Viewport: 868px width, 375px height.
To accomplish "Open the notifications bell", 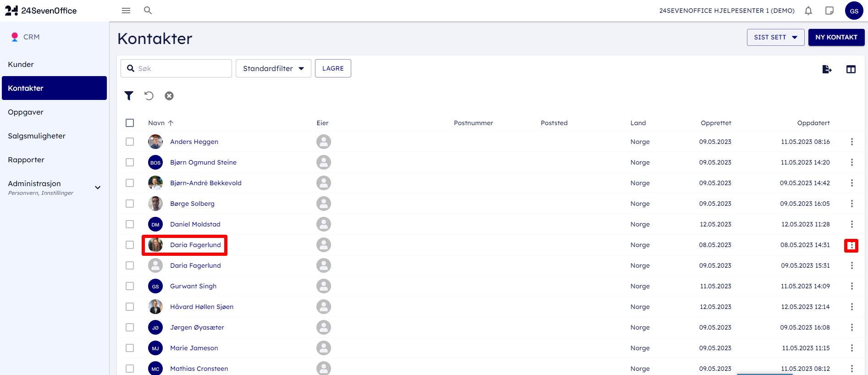I will 808,11.
